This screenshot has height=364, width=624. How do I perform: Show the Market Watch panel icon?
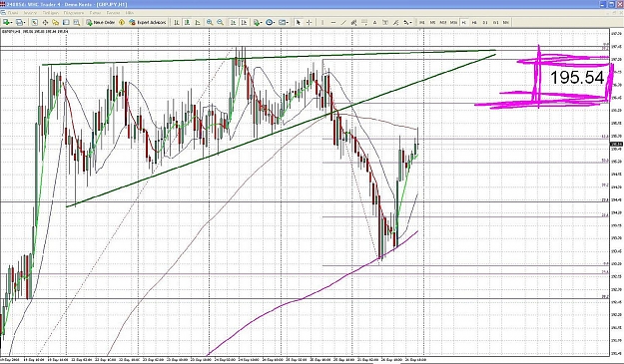point(35,22)
